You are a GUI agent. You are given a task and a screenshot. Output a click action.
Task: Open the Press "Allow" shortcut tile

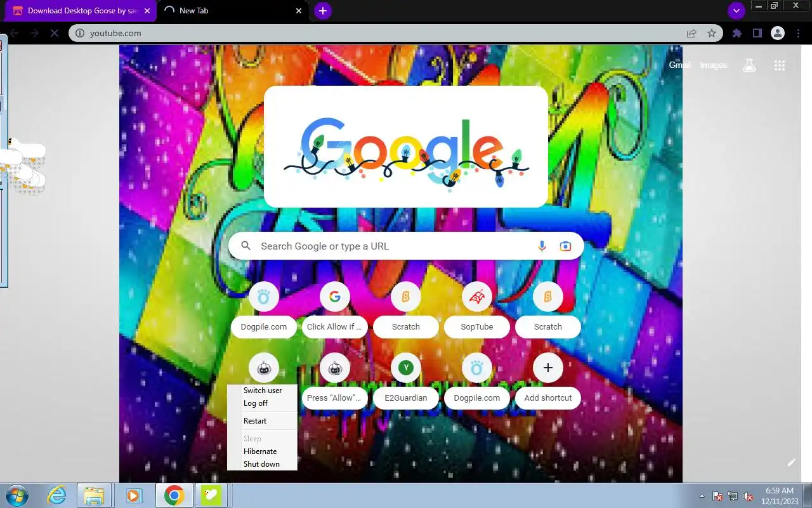pos(335,380)
